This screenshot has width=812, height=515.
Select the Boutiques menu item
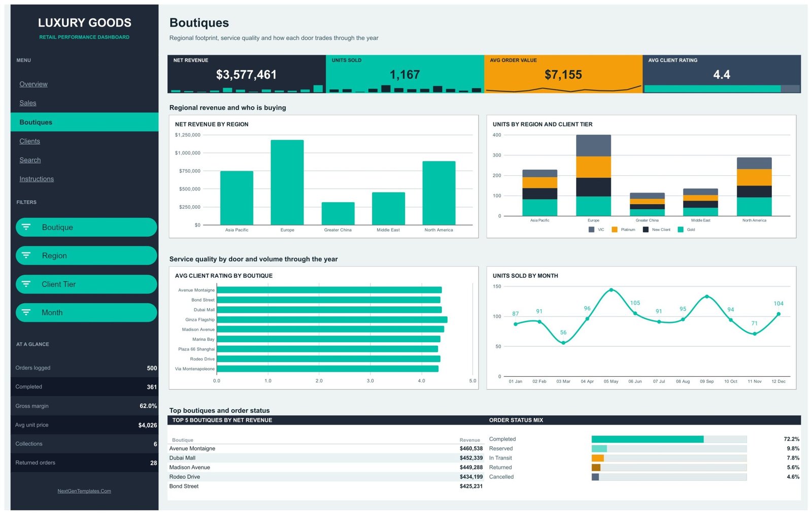tap(84, 122)
